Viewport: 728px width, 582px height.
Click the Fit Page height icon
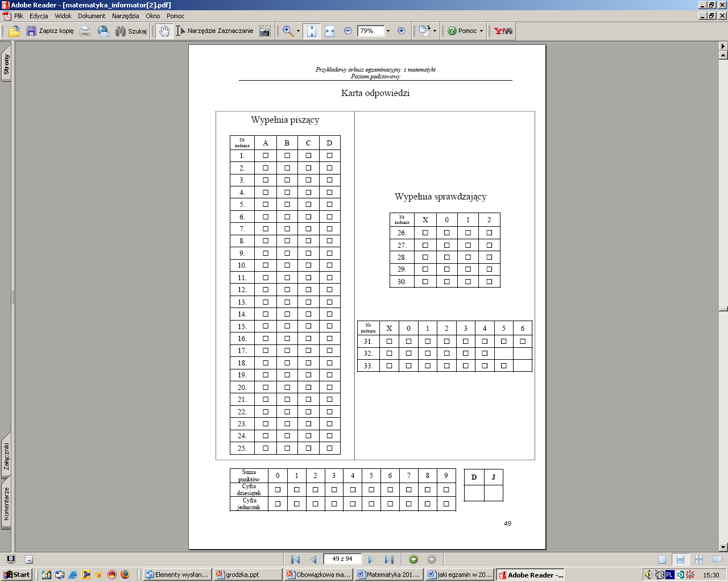[x=311, y=31]
